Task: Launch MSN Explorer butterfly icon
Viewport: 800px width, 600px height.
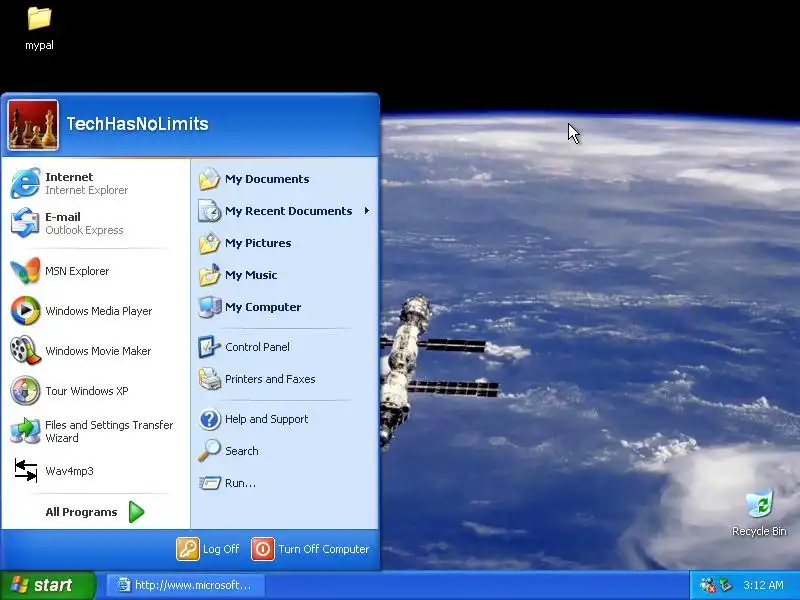Action: [x=25, y=271]
